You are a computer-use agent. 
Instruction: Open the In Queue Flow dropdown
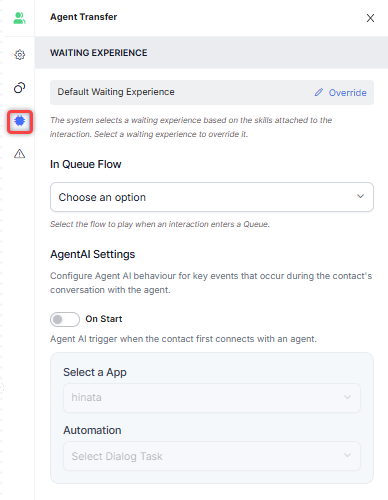click(212, 197)
